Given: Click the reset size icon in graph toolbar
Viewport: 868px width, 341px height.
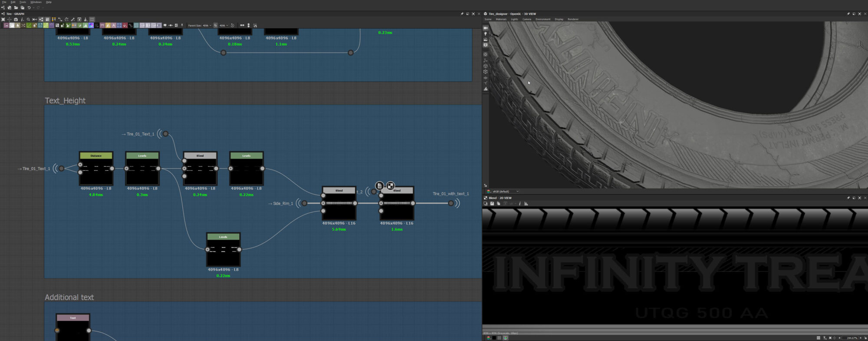Looking at the screenshot, I should tap(232, 25).
